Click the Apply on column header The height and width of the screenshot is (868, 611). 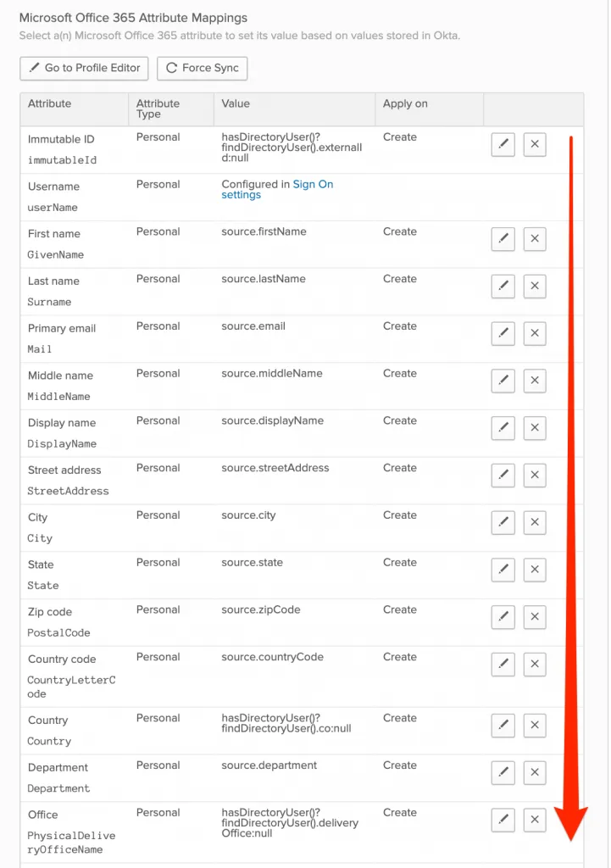tap(405, 103)
